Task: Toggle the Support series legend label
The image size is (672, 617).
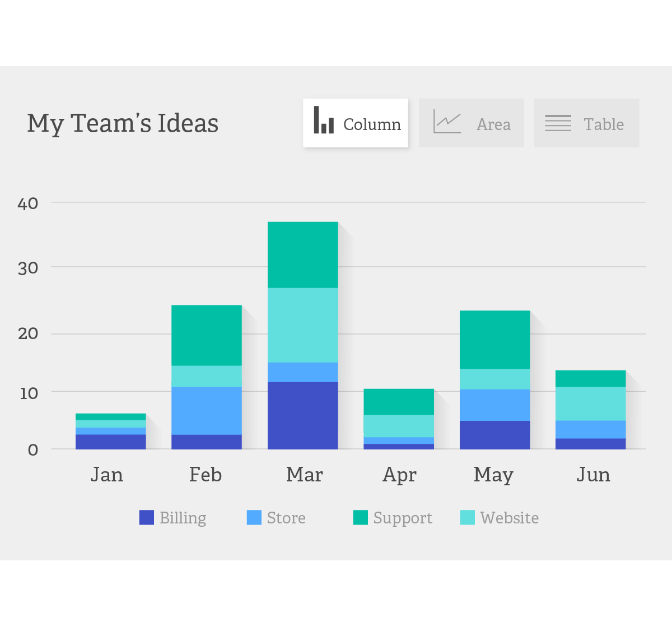Action: pyautogui.click(x=403, y=518)
